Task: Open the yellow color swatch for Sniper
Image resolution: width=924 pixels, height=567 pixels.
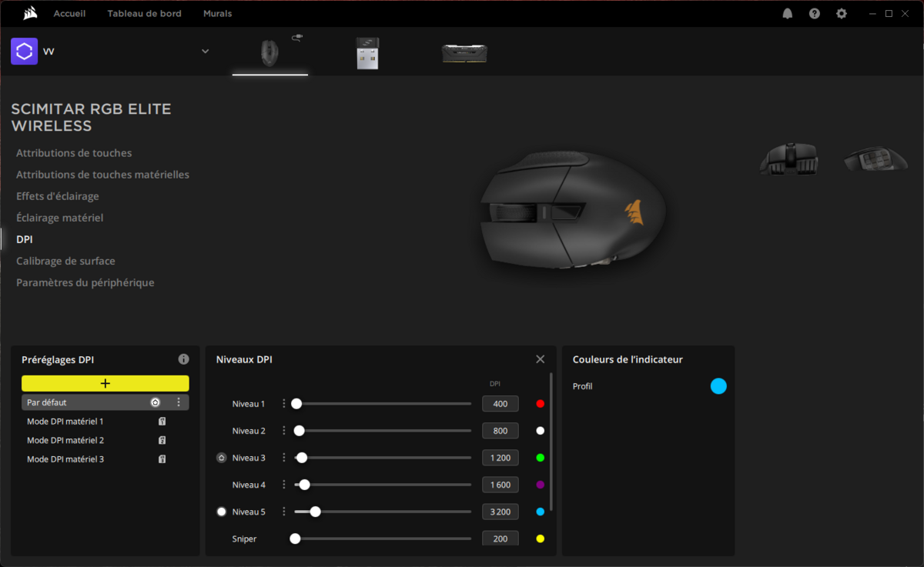Action: coord(540,539)
